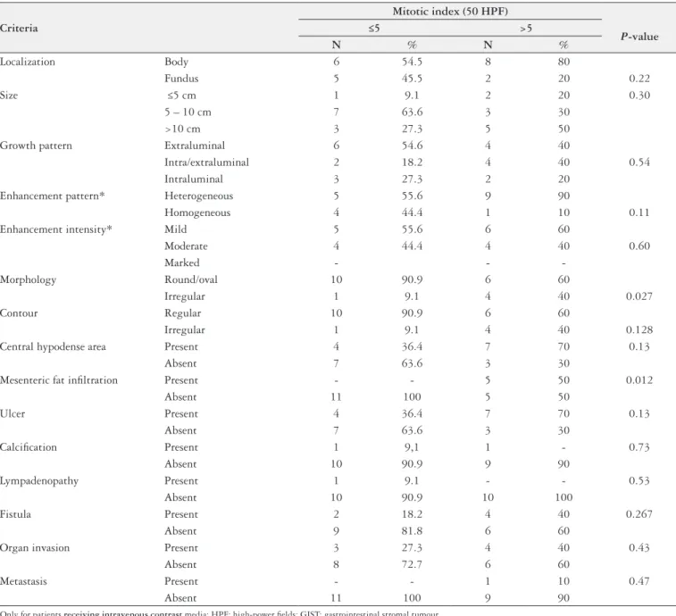The height and width of the screenshot is (616, 676).
Task: Select the 18.2 percent in Intra/extraluminal row
Action: (x=412, y=162)
